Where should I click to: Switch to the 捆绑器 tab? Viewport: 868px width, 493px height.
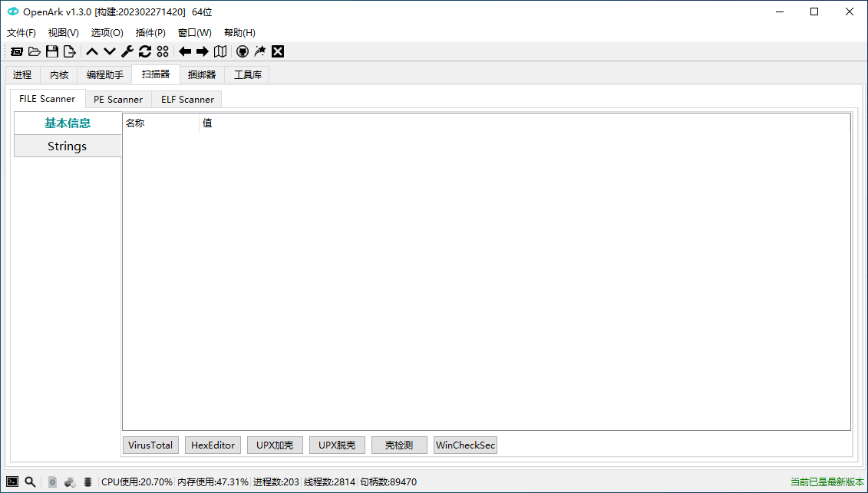click(x=202, y=74)
